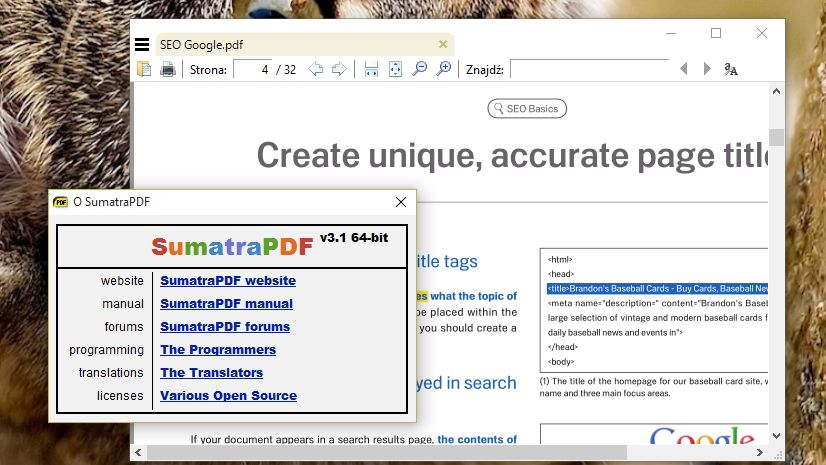Open The Programmers link
Viewport: 826px width, 465px height.
218,350
